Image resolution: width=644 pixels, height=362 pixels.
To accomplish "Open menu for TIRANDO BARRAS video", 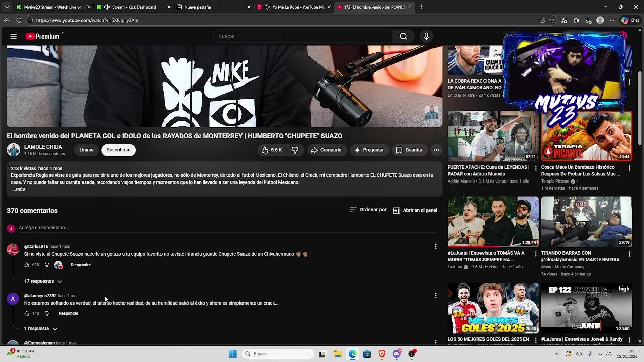I will click(629, 254).
